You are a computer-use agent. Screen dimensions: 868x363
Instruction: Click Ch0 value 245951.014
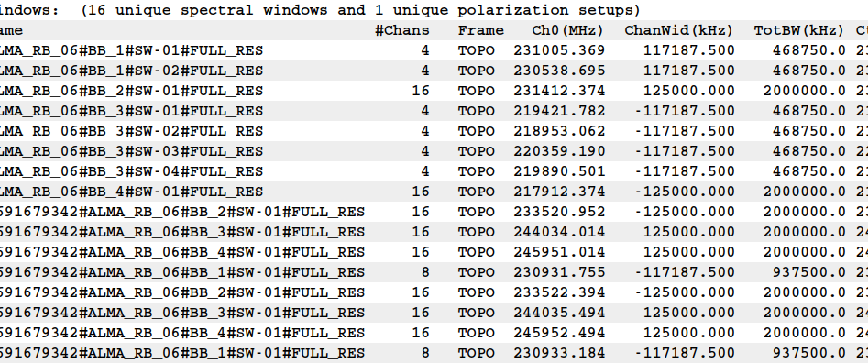[559, 252]
